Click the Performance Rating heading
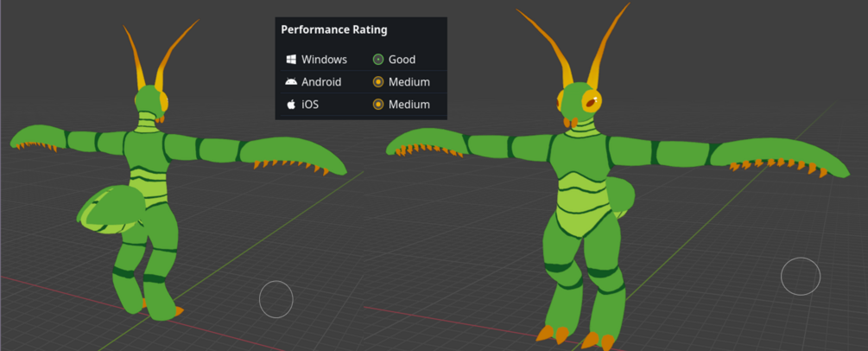This screenshot has height=351, width=868. point(333,30)
